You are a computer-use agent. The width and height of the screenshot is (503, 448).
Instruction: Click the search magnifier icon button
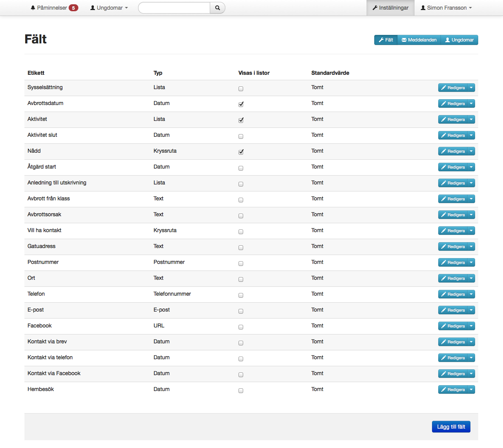218,8
